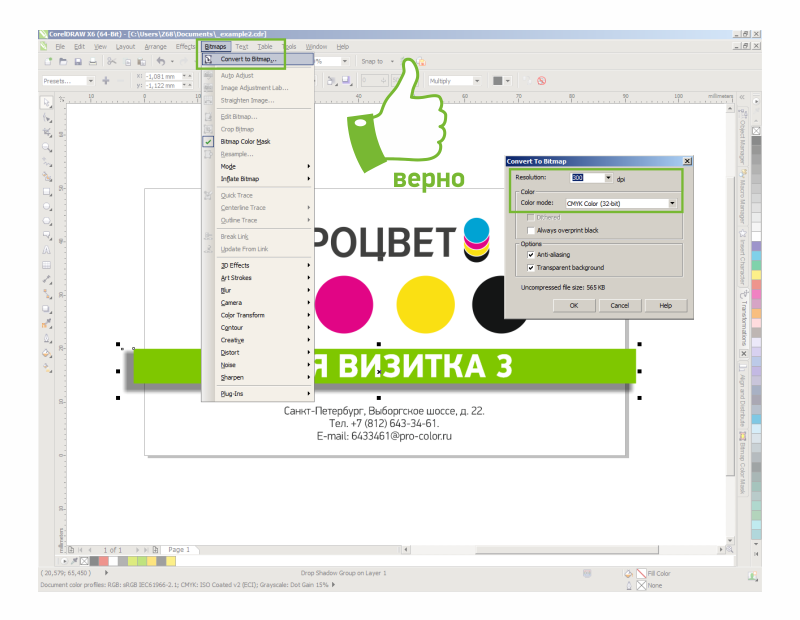Image resolution: width=800 pixels, height=620 pixels.
Task: Open the Effects menu
Action: click(x=185, y=46)
